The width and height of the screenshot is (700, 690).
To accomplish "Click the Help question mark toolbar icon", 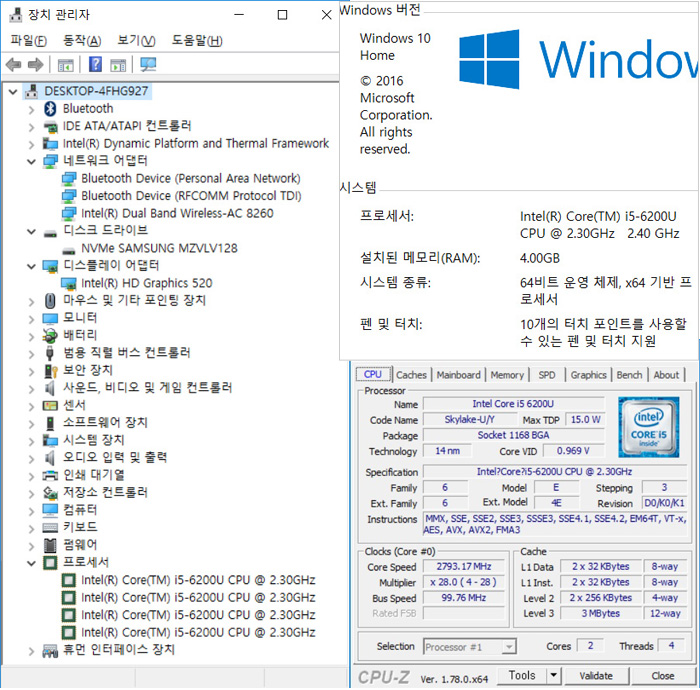I will pos(95,64).
